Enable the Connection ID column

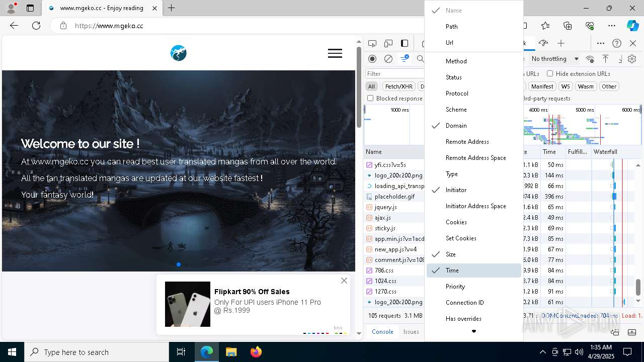click(x=474, y=303)
